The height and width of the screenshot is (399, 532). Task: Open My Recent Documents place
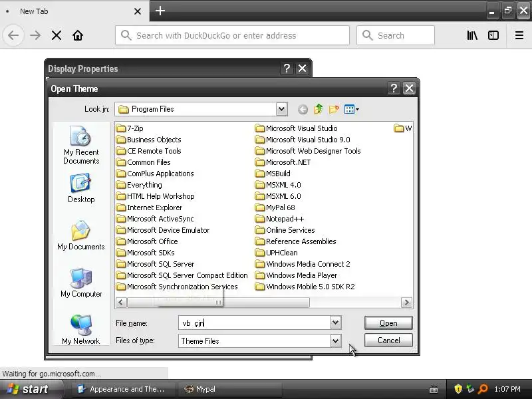click(x=81, y=145)
